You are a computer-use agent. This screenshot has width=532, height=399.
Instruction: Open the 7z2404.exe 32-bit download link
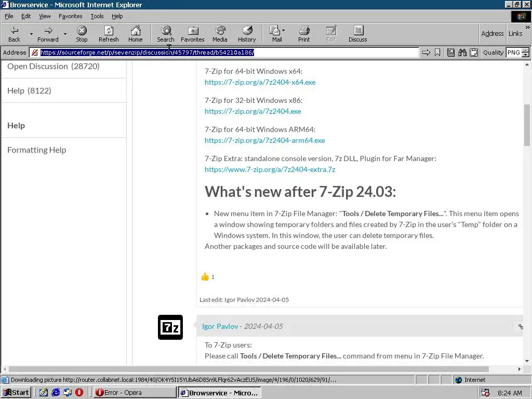(253, 111)
